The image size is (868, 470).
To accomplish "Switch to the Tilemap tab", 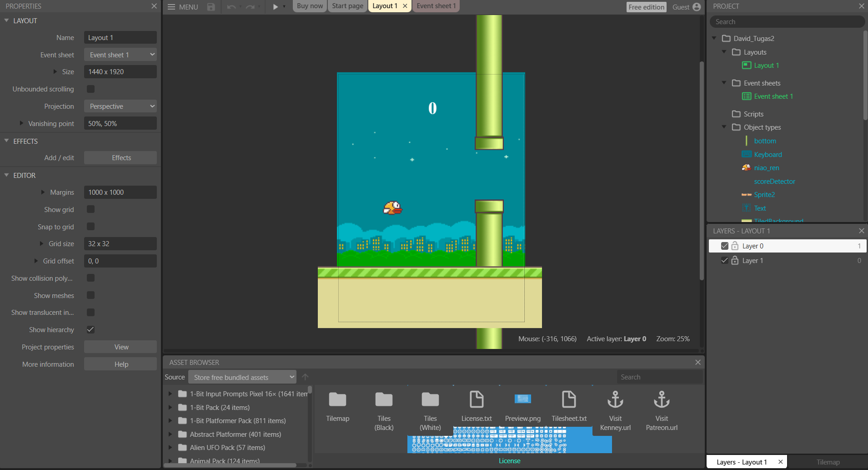I will (828, 461).
